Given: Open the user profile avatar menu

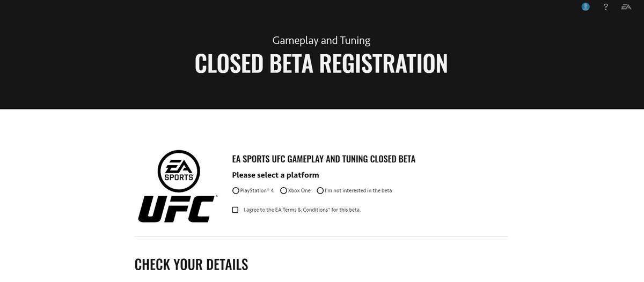Looking at the screenshot, I should [x=586, y=6].
